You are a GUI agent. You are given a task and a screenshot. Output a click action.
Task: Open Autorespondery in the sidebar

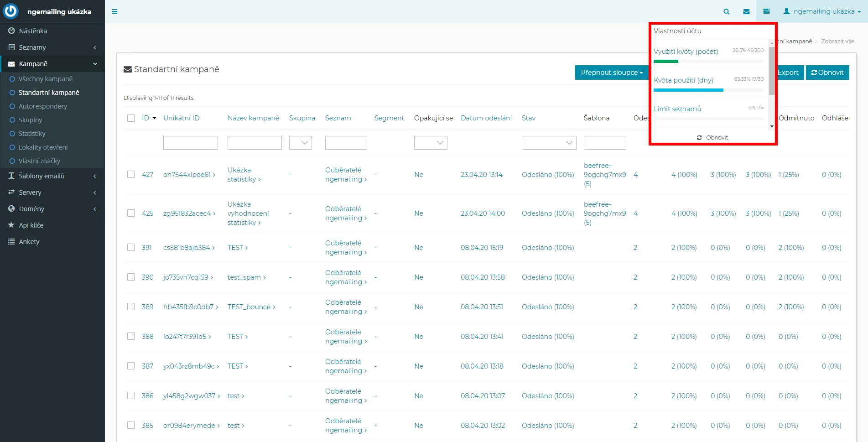tap(42, 106)
